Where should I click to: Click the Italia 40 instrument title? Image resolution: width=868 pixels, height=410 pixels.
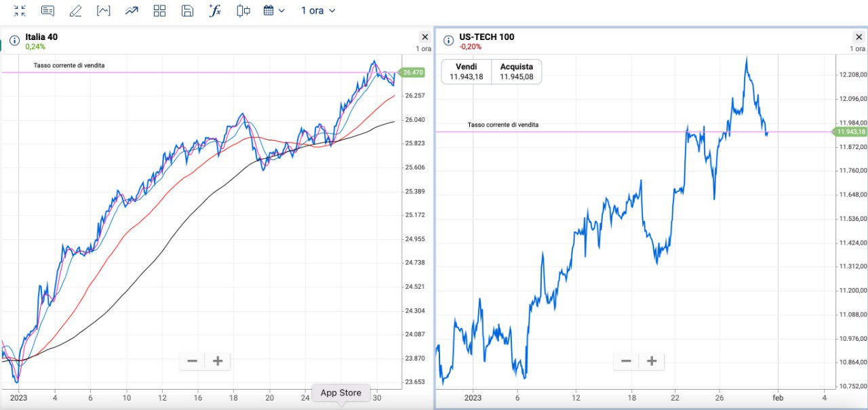tap(41, 37)
